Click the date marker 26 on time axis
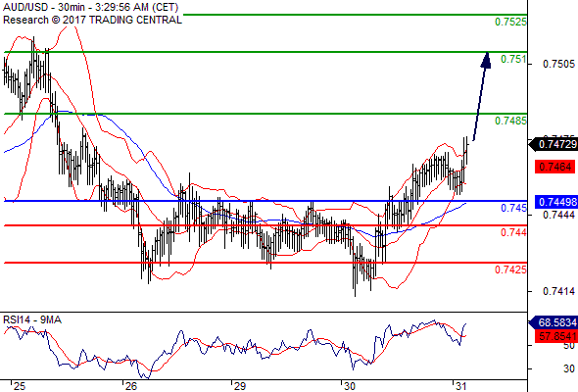The width and height of the screenshot is (578, 392). point(130,386)
